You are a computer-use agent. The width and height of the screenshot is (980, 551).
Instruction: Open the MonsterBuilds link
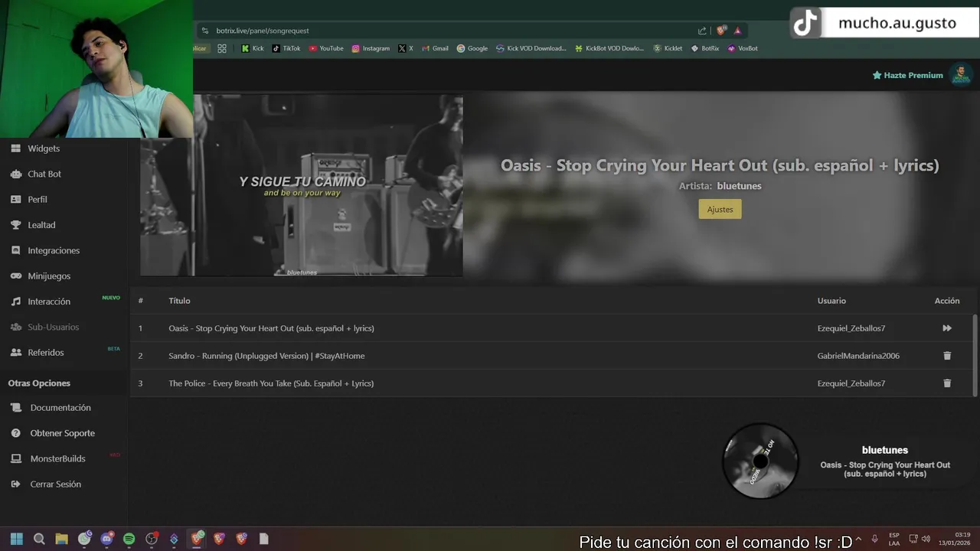(x=57, y=458)
